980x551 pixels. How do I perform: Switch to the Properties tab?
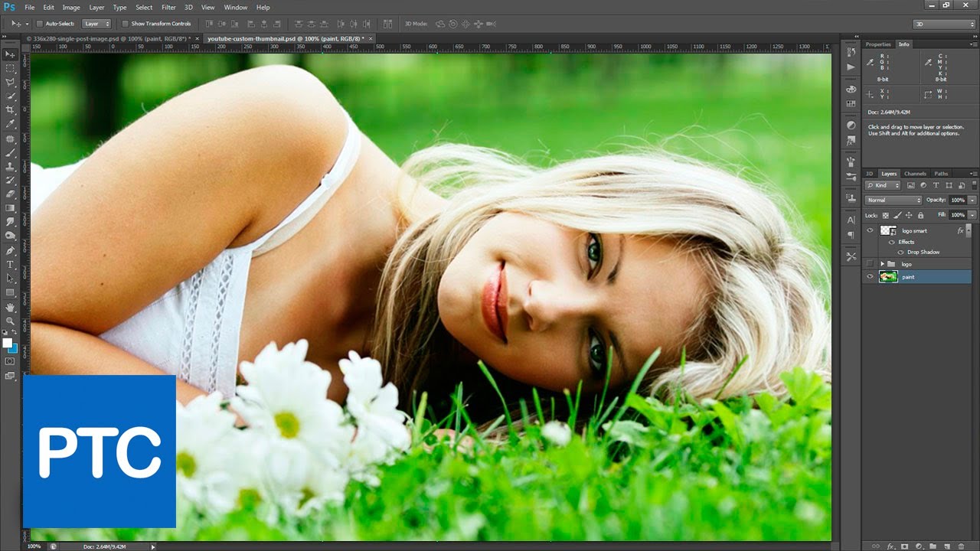coord(878,44)
